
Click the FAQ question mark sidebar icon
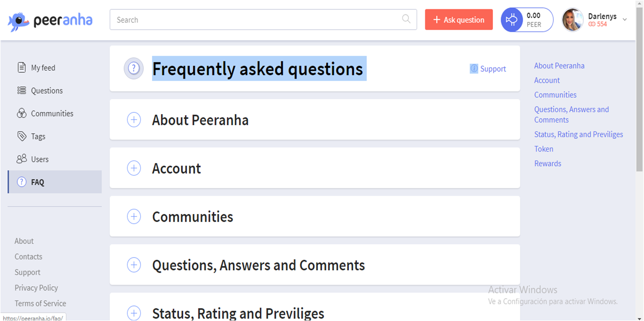(x=21, y=182)
